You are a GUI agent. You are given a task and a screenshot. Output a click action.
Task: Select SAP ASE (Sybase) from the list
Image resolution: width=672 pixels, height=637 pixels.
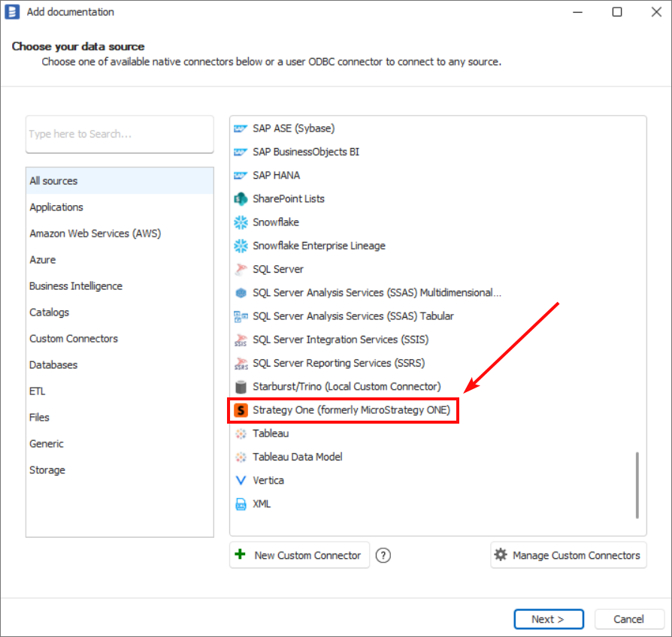[x=432, y=128]
